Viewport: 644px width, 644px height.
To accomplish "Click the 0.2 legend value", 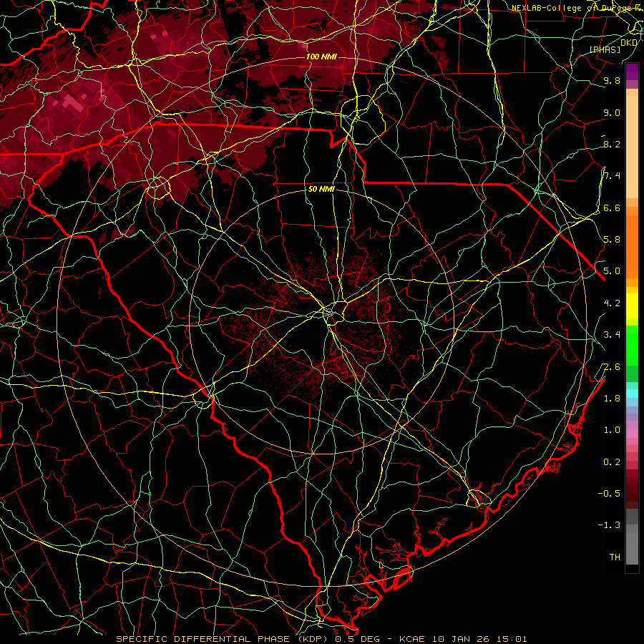I will [x=612, y=462].
